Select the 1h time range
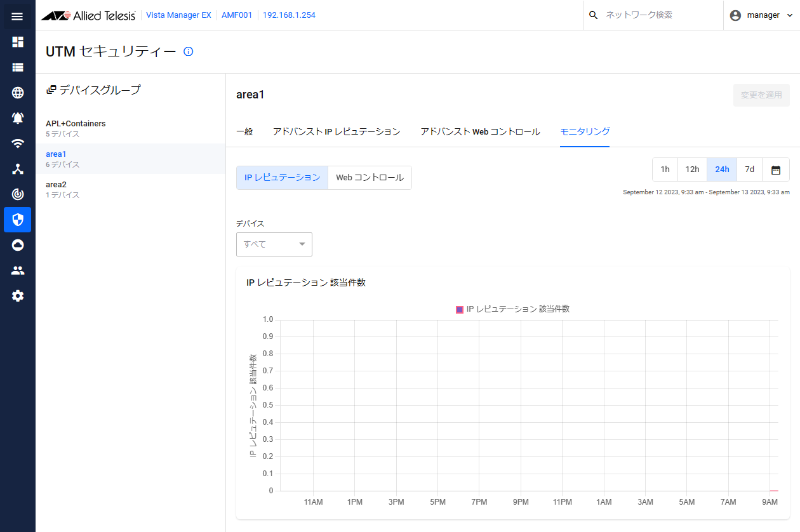Viewport: 800px width, 532px height. 665,170
